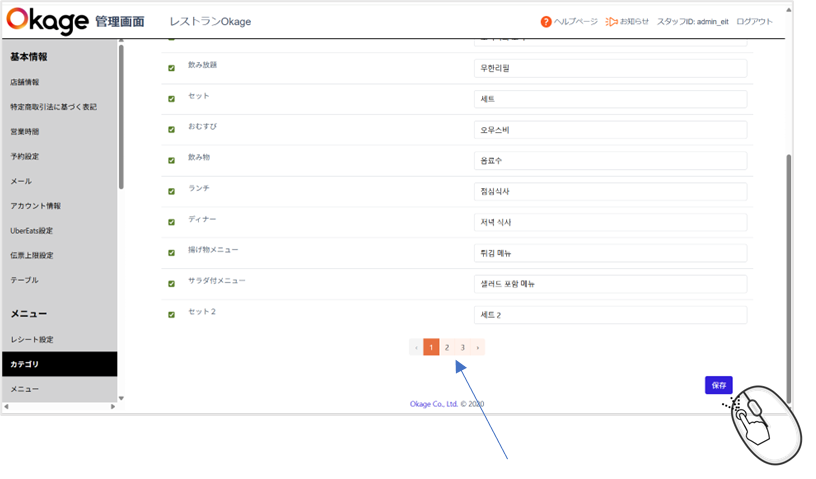Toggle the ランチ category checkbox
This screenshot has height=479, width=816.
pyautogui.click(x=171, y=191)
